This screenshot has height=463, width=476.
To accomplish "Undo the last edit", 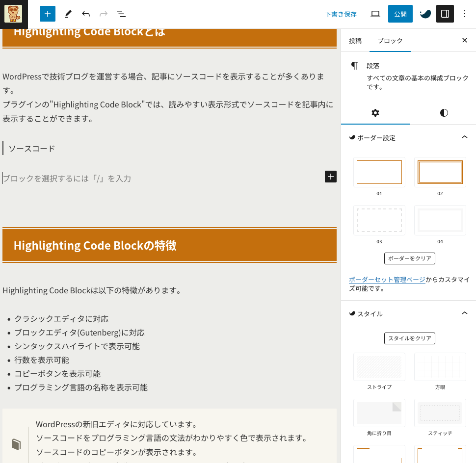I will 86,14.
